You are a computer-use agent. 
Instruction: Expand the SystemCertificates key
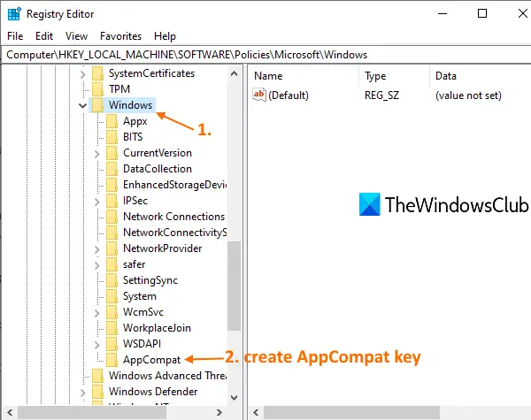(x=83, y=74)
